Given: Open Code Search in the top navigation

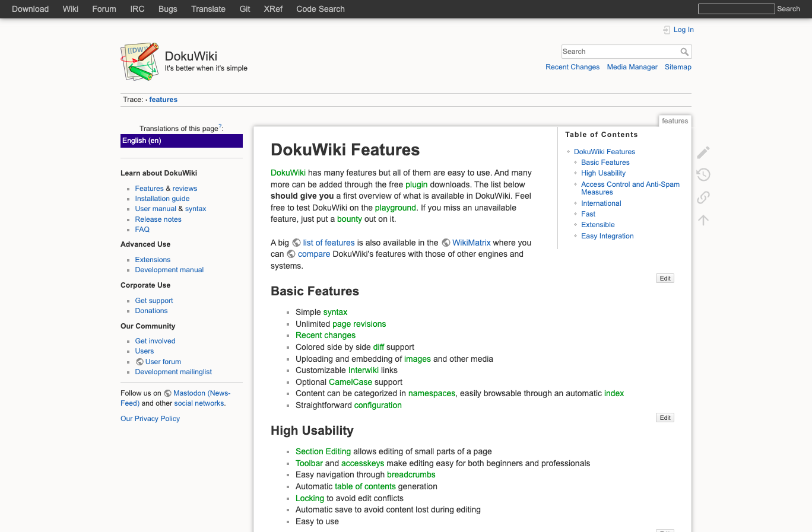Looking at the screenshot, I should click(321, 9).
